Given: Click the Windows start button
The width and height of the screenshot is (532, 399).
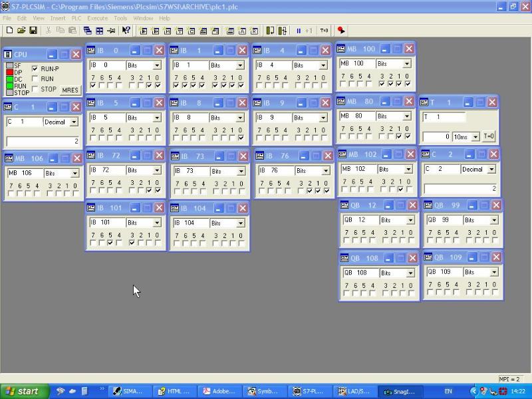Looking at the screenshot, I should click(x=23, y=392).
